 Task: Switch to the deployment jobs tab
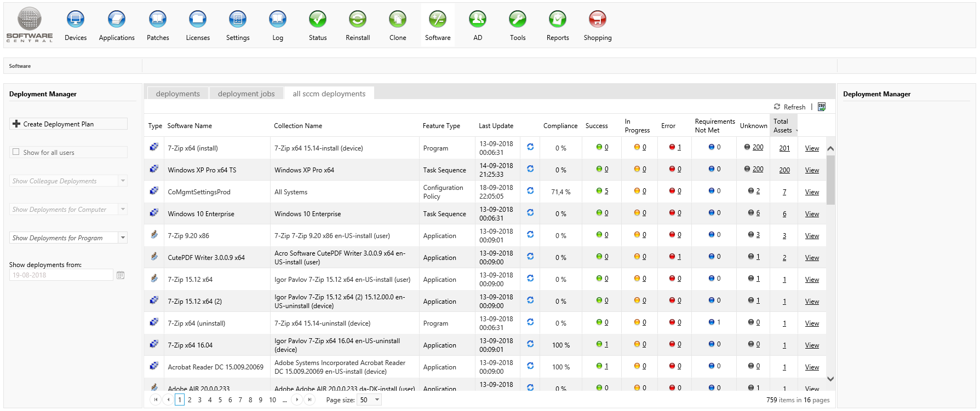pos(246,94)
